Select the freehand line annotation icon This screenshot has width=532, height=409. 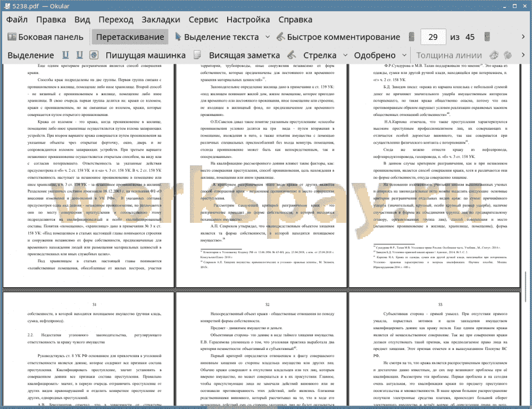[x=292, y=55]
